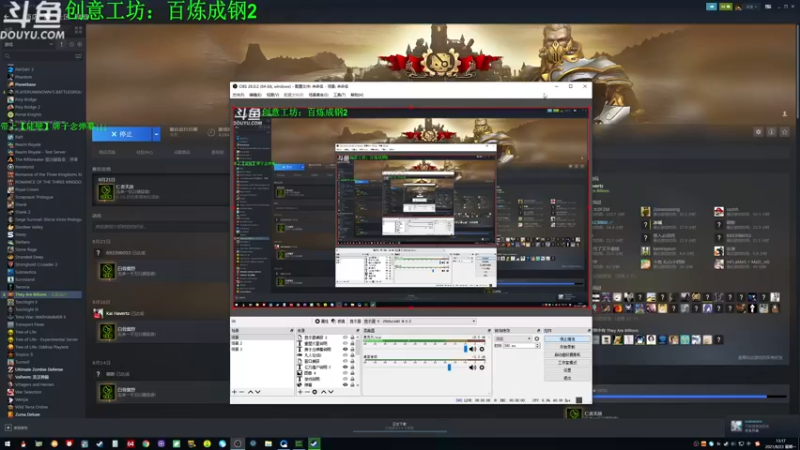
Task: Toggle lock on 窗口捕获 source
Action: (x=352, y=361)
